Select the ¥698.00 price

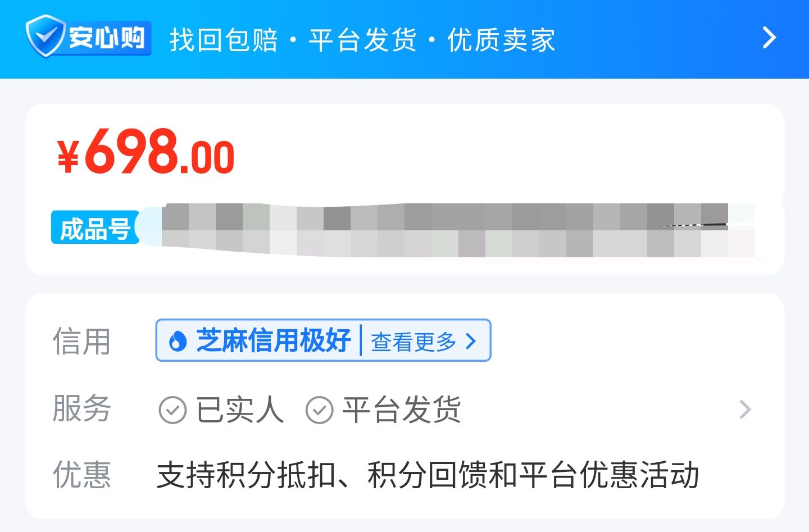(146, 151)
